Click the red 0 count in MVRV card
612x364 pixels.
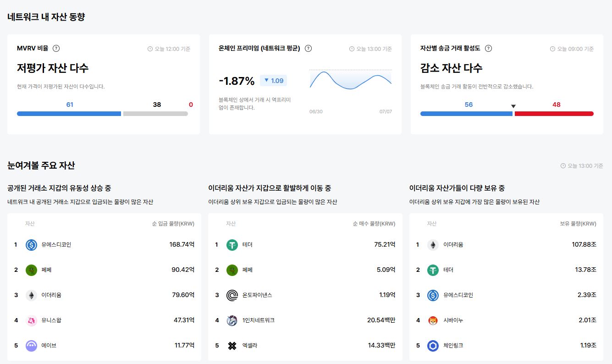coord(191,105)
